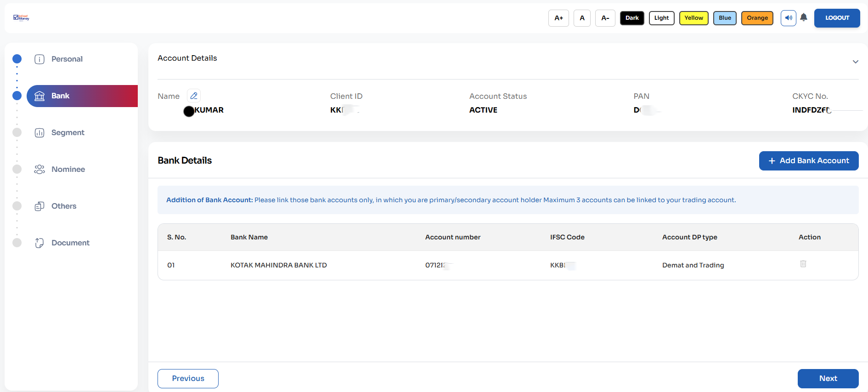The width and height of the screenshot is (868, 392).
Task: Click the Document upload icon
Action: pyautogui.click(x=39, y=243)
